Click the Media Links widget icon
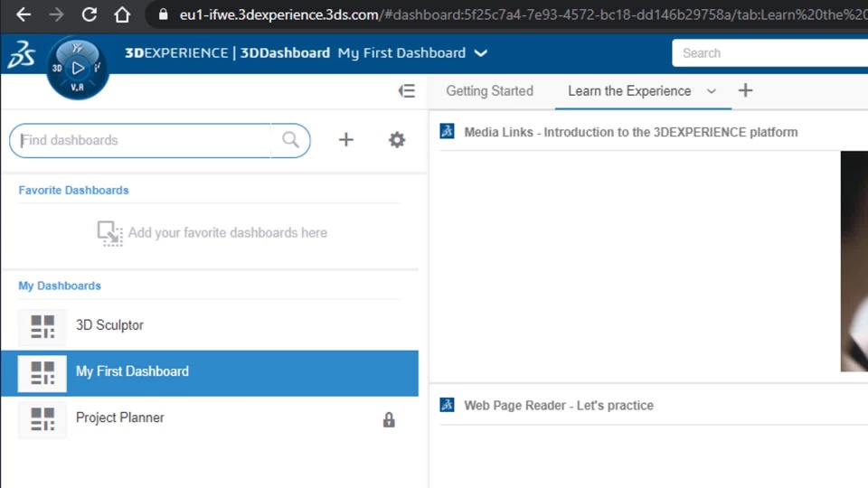The image size is (868, 488). pyautogui.click(x=447, y=132)
